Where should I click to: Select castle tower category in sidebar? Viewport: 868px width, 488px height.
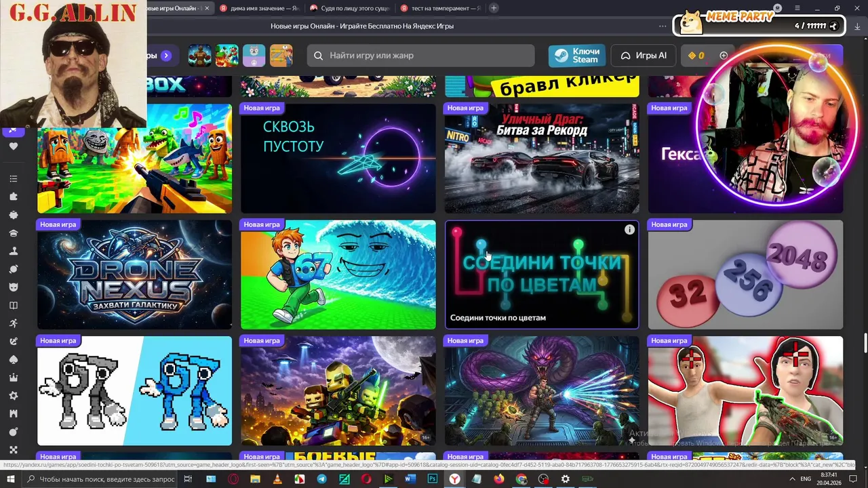[14, 413]
